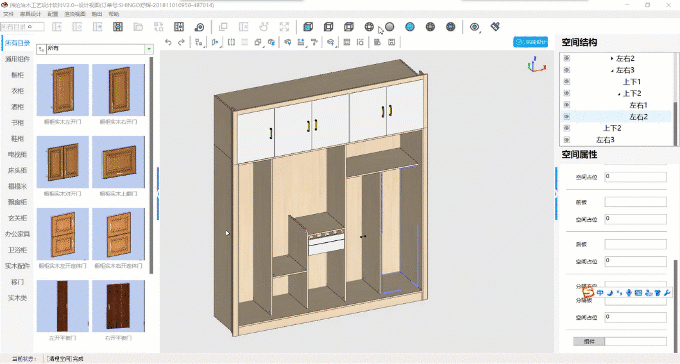Open the catalog filter dropdown arrow
680x364 pixels.
pyautogui.click(x=149, y=49)
